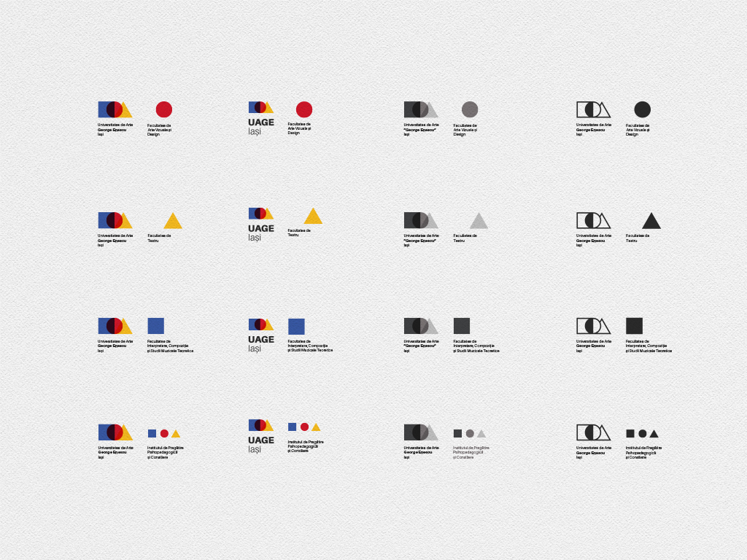Click the 'UAGE Iași' wordmark next to the red circle
Image resolution: width=747 pixels, height=560 pixels.
pos(261,127)
